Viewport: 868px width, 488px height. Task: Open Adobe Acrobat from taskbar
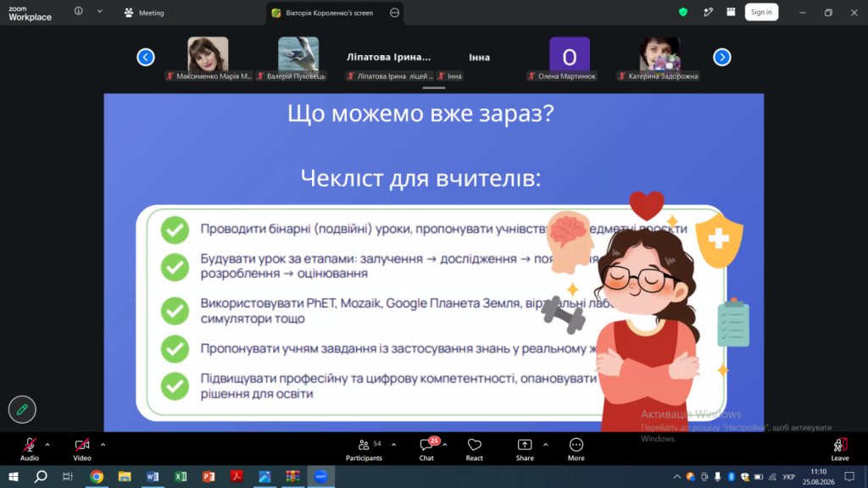[x=237, y=476]
